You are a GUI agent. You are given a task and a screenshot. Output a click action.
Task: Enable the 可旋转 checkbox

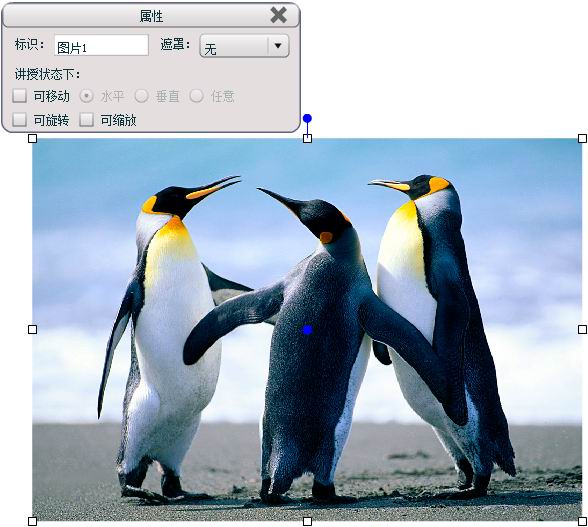click(20, 120)
